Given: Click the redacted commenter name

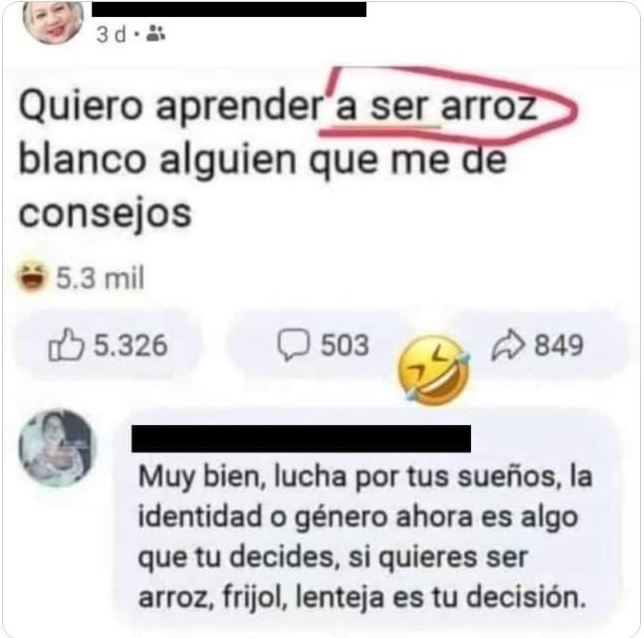Looking at the screenshot, I should tap(301, 439).
